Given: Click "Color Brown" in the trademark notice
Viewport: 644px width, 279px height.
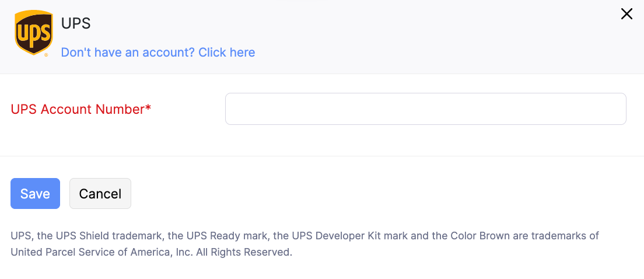Looking at the screenshot, I should pos(482,236).
